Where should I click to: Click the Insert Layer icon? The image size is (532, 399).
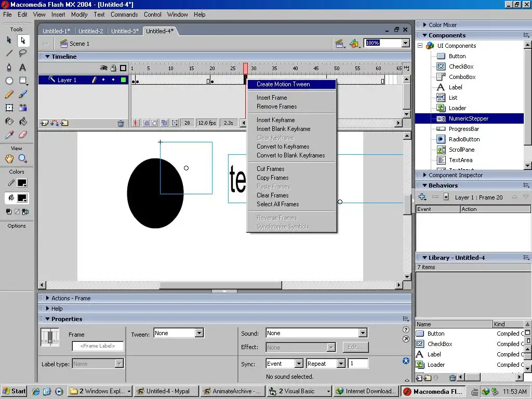[x=44, y=123]
